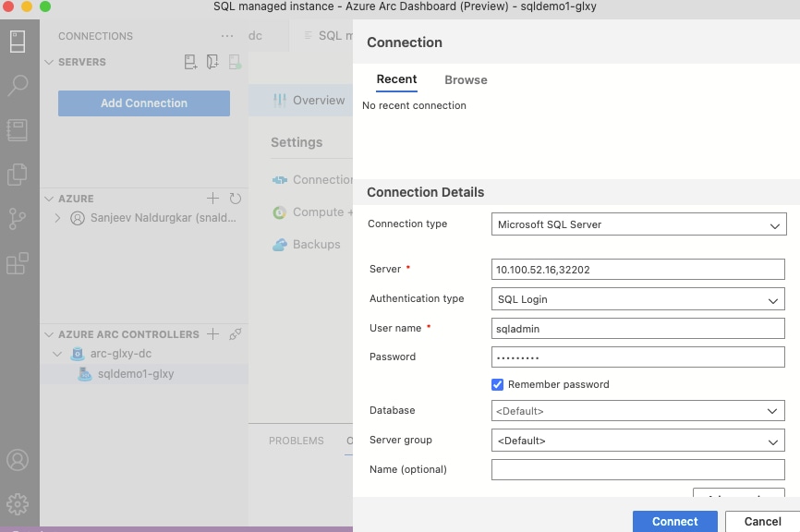Collapse Azure Arc Controllers section
800x532 pixels.
[49, 334]
